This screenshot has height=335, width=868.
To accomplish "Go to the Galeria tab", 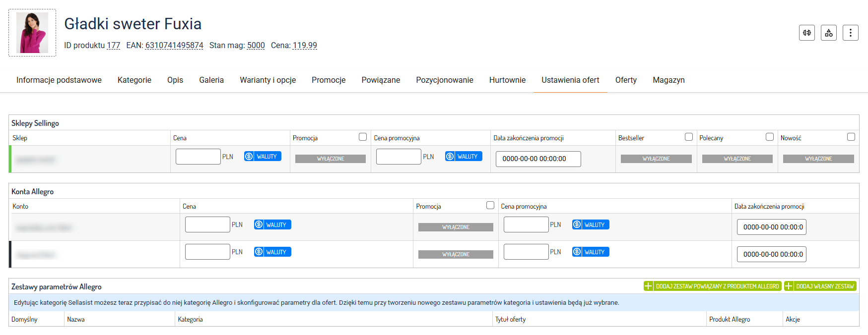I will [x=211, y=80].
